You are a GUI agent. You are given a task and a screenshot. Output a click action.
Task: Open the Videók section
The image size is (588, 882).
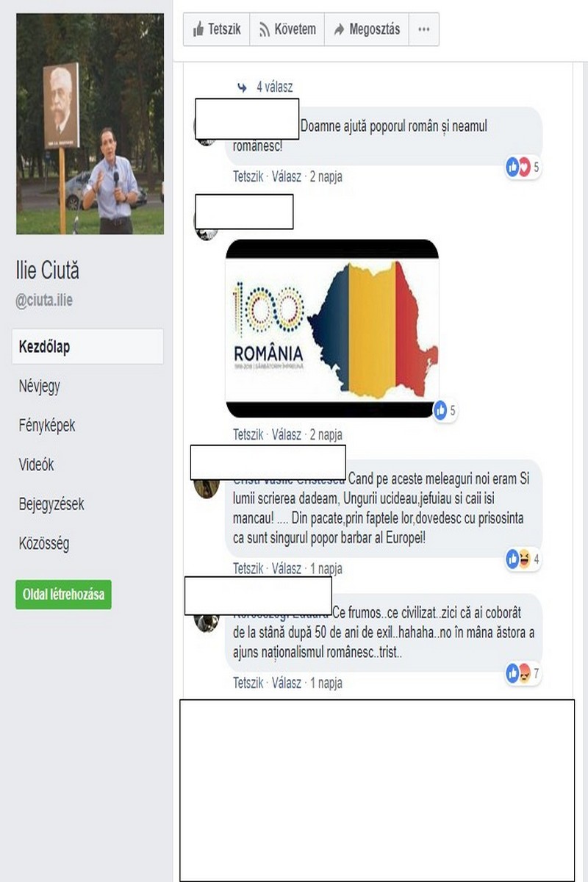point(36,465)
